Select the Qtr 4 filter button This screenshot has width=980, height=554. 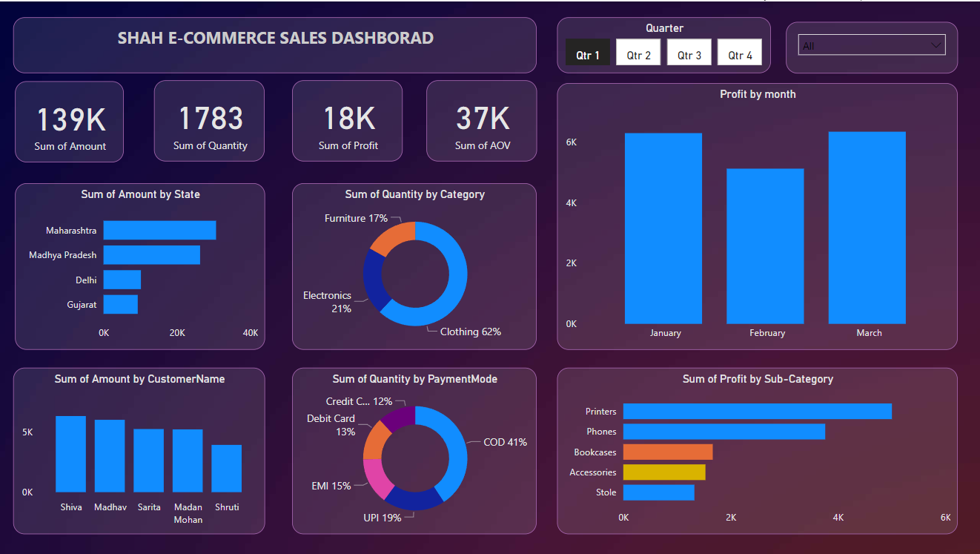coord(739,53)
